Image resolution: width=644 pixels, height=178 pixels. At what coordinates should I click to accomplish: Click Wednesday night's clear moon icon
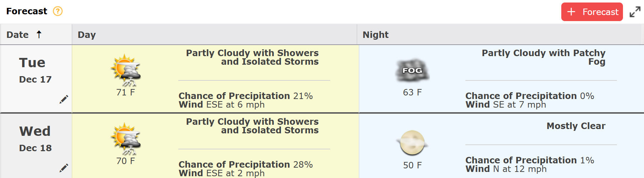click(412, 143)
